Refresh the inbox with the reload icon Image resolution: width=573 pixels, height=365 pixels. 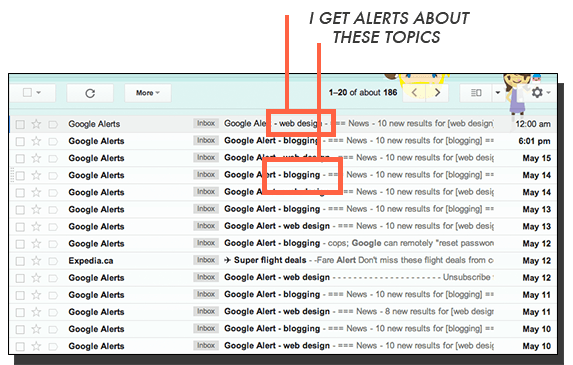90,93
